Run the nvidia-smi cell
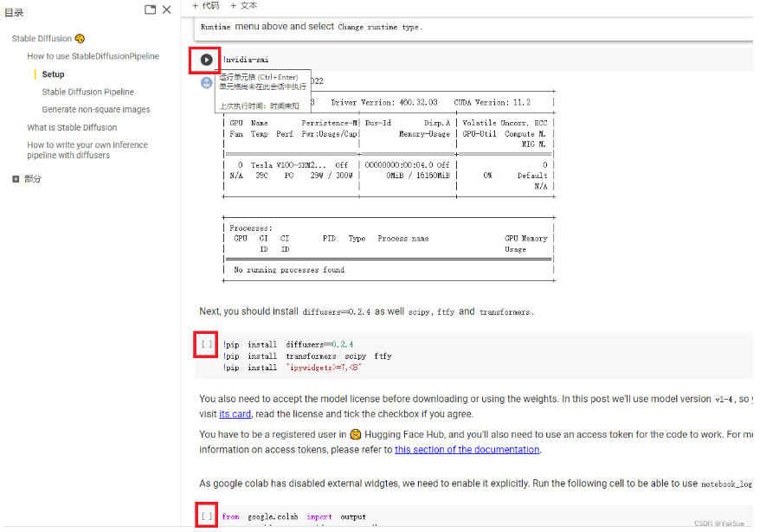 click(x=206, y=60)
